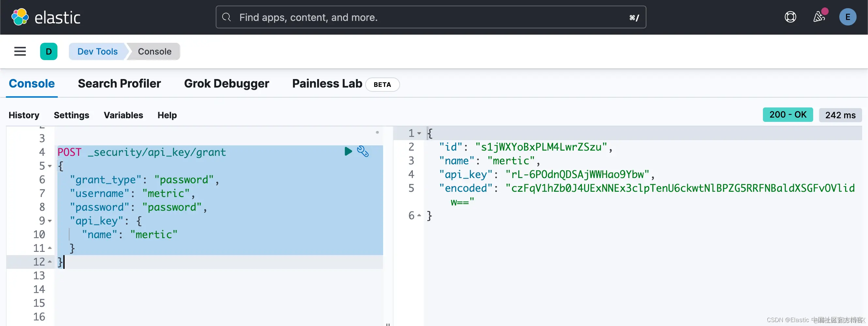Collapse the response JSON at line 1
This screenshot has height=326, width=868.
click(419, 133)
